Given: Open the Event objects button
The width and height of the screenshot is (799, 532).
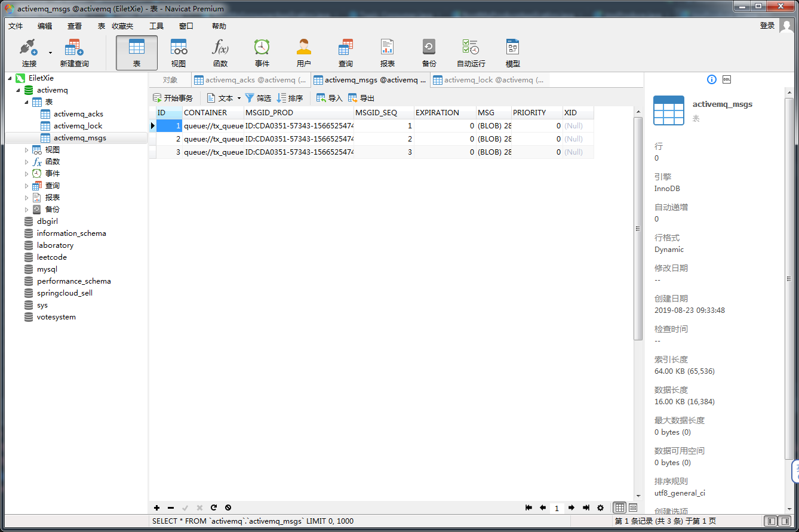Looking at the screenshot, I should coord(262,53).
